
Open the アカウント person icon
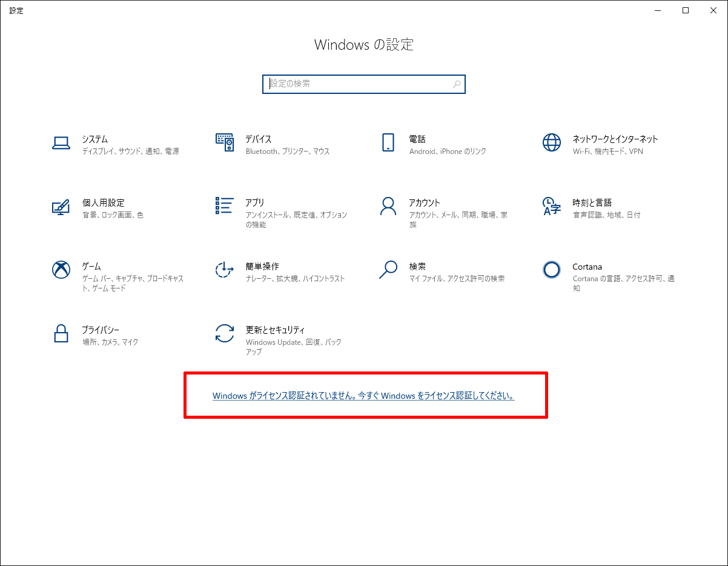[388, 206]
